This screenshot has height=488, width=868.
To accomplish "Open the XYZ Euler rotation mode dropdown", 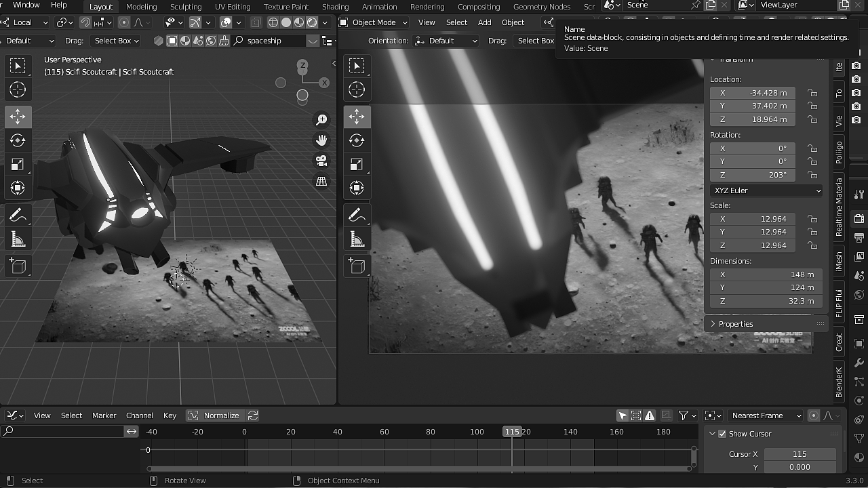I will click(x=766, y=190).
